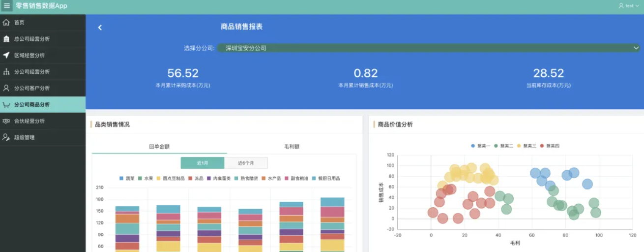Select the 回单金额 tab
Image resolution: width=644 pixels, height=252 pixels.
[x=159, y=147]
